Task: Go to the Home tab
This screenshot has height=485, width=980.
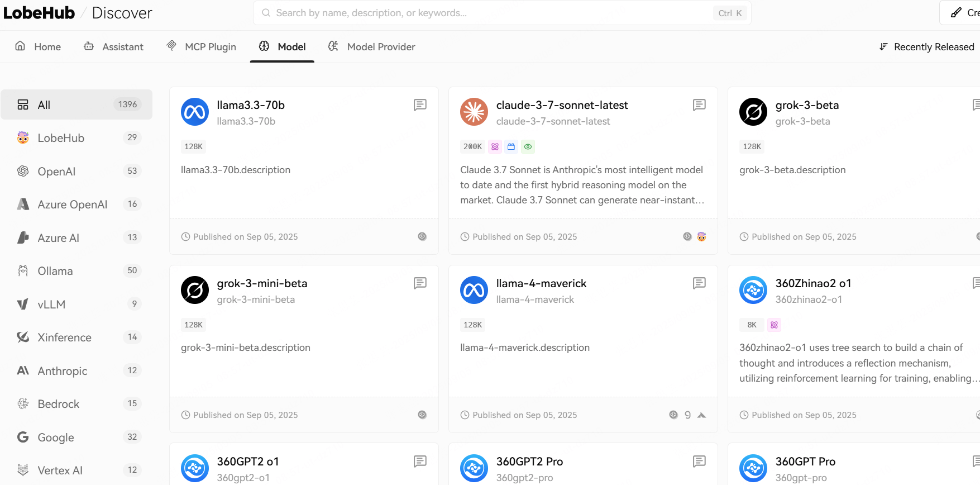Action: [x=38, y=46]
